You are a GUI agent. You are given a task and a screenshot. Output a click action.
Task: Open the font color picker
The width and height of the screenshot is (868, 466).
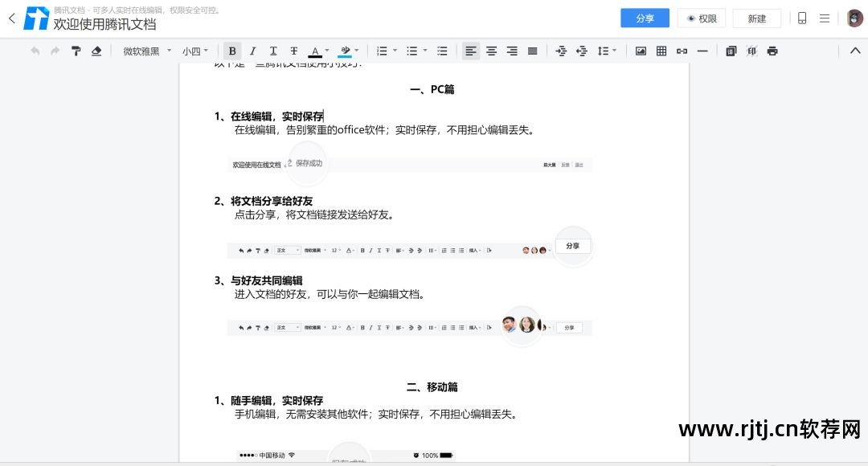point(317,51)
